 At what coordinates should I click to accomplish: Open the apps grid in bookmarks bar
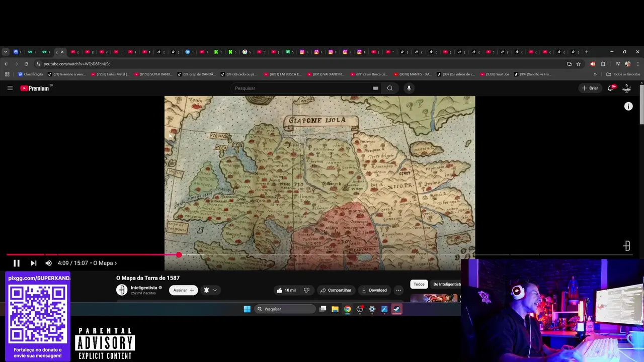[7, 74]
